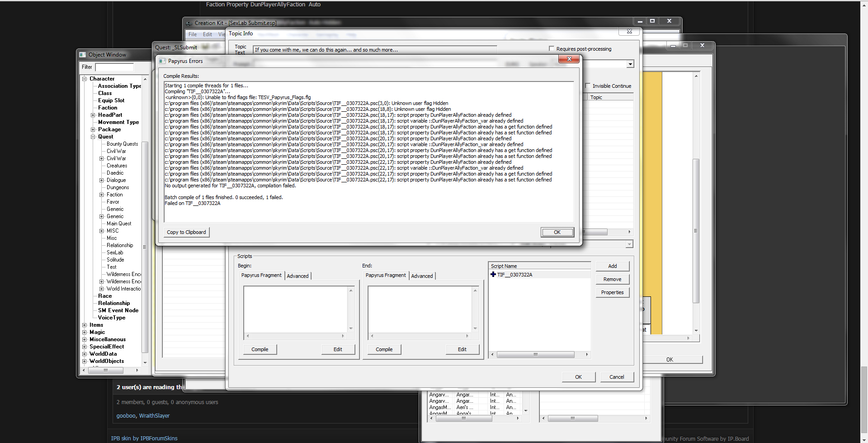
Task: Expand the Package tree node
Action: 93,129
